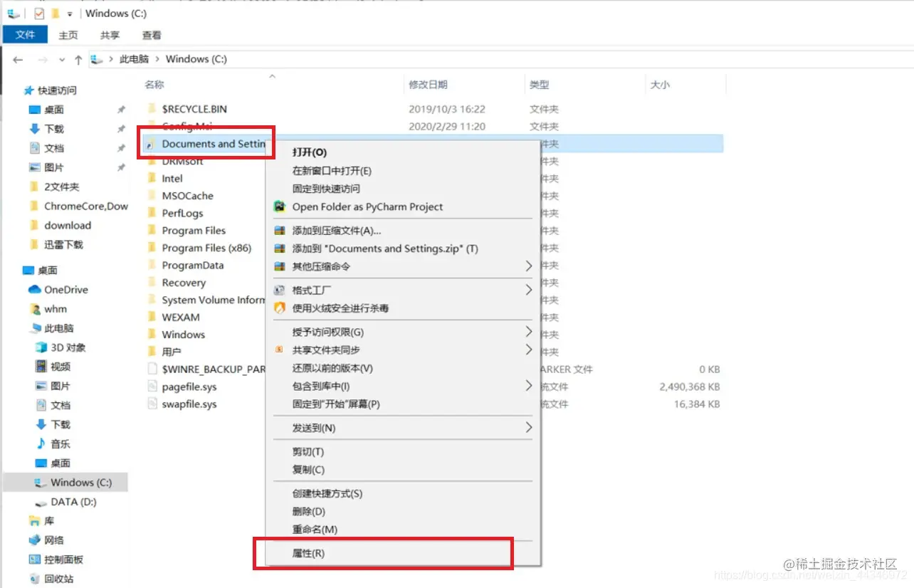Click the 快速访问 star icon

click(x=28, y=90)
